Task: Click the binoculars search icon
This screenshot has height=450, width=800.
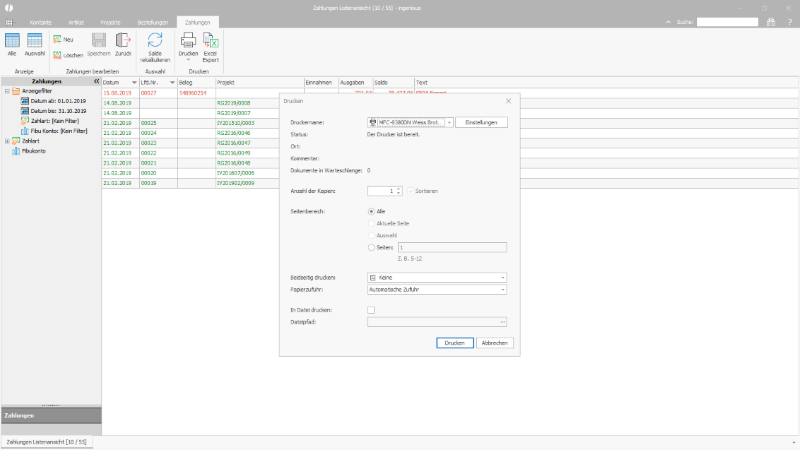Action: point(770,22)
